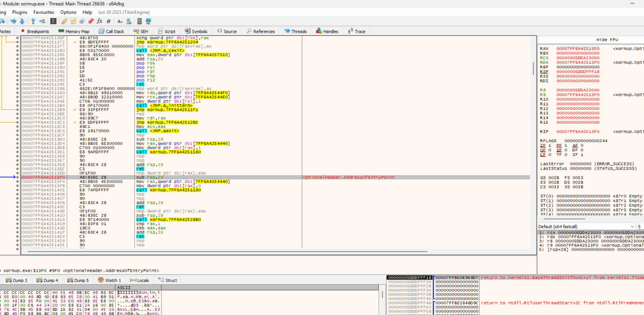Open the Breakpoints tab
The height and width of the screenshot is (315, 644).
[x=35, y=31]
